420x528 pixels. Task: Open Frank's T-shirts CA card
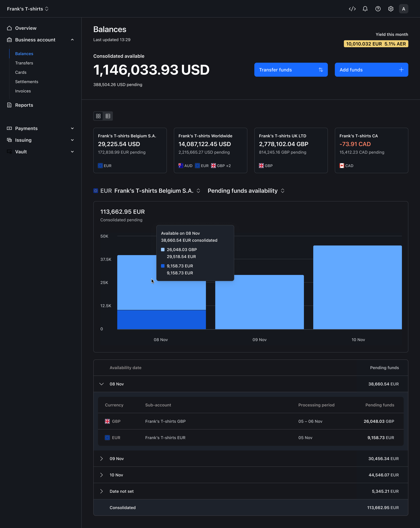(371, 150)
